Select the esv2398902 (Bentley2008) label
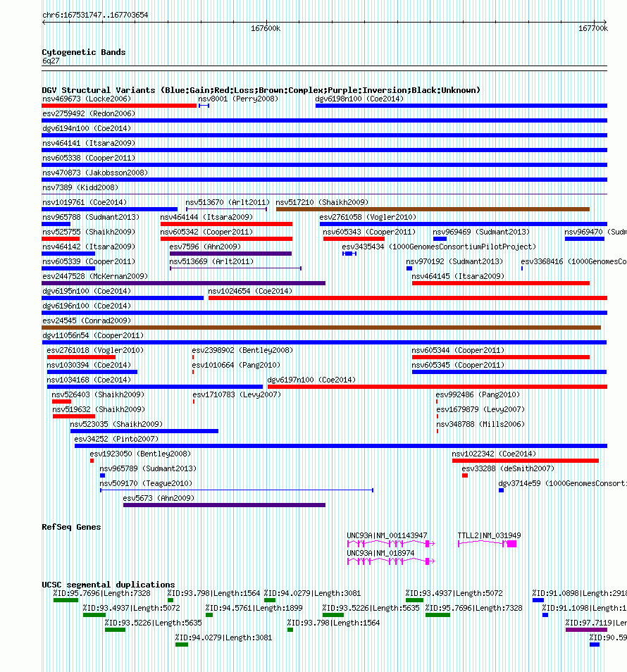Screen dimensions: 627x672 click(242, 350)
